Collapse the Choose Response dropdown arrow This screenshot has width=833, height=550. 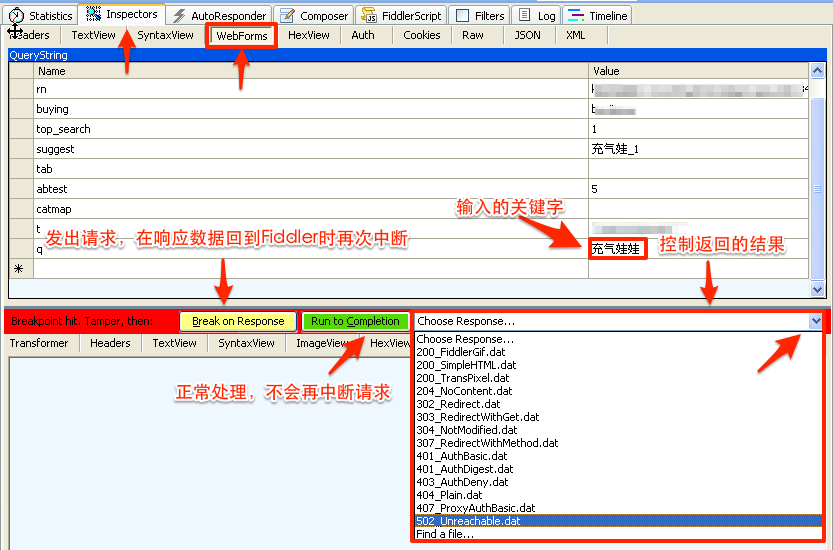[815, 321]
